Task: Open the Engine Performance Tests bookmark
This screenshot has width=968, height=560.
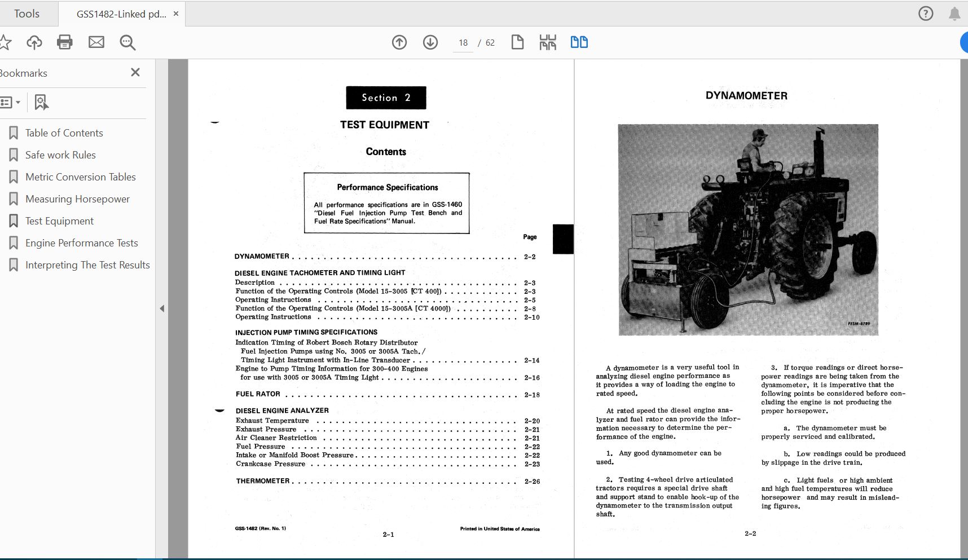Action: pyautogui.click(x=81, y=243)
